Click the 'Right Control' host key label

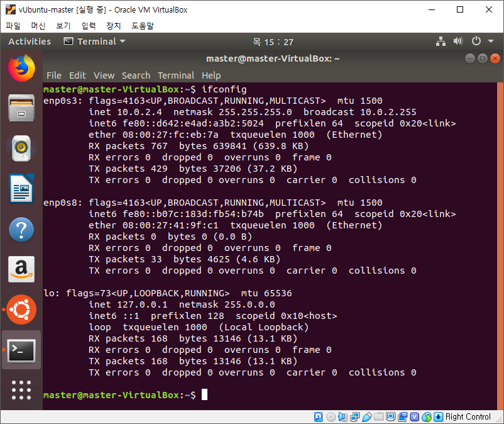(x=468, y=417)
